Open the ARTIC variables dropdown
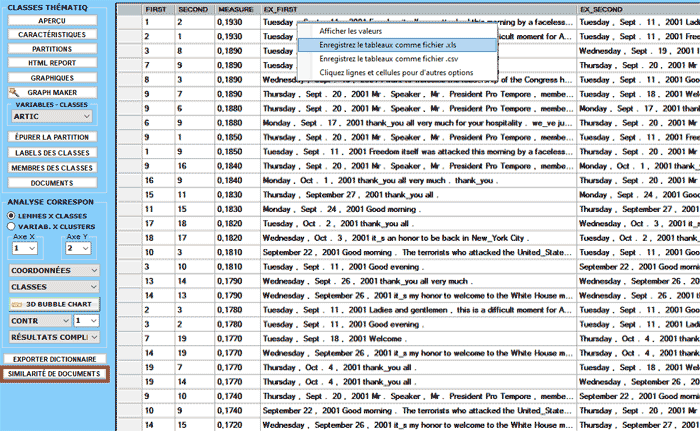The height and width of the screenshot is (431, 700). pos(52,117)
